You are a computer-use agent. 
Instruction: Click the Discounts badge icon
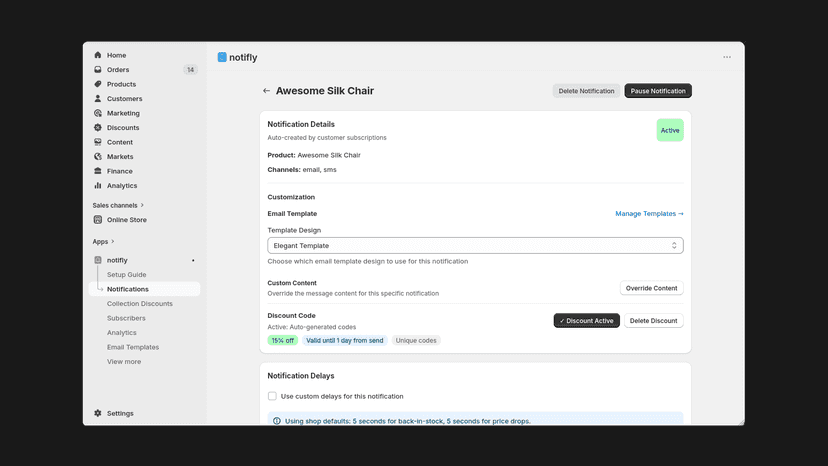[x=98, y=127]
